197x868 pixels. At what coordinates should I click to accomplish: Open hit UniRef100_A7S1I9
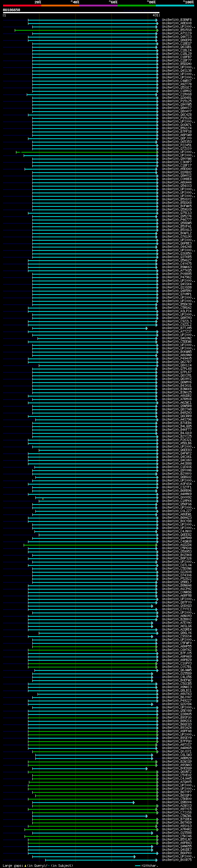point(176,33)
